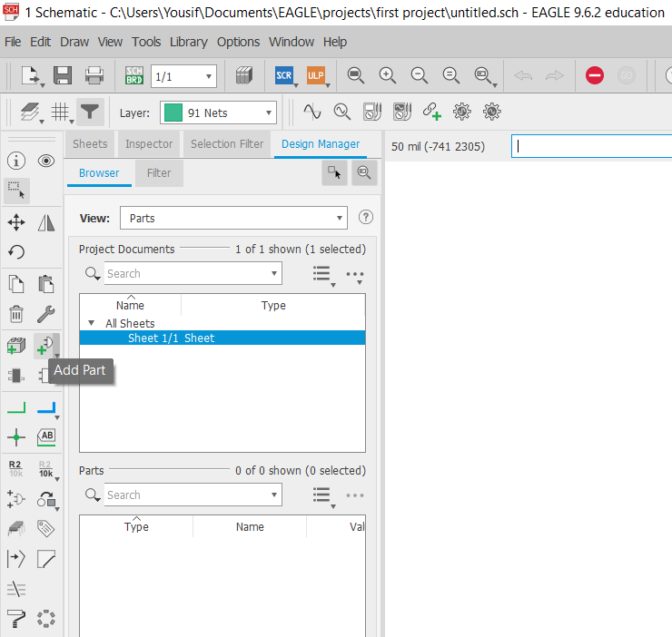
Task: Click the Browser sub-tab
Action: (x=99, y=173)
